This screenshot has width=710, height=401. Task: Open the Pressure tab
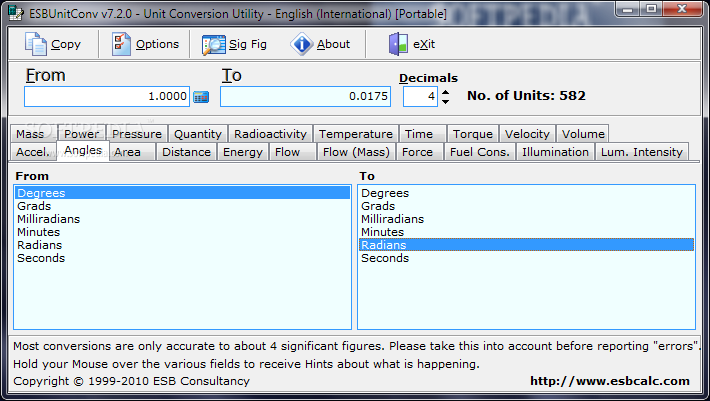pos(137,134)
